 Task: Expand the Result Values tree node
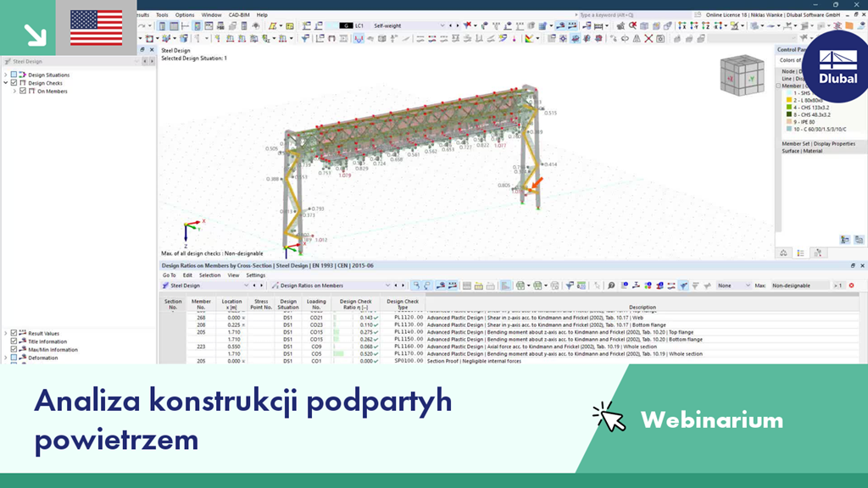[x=6, y=333]
